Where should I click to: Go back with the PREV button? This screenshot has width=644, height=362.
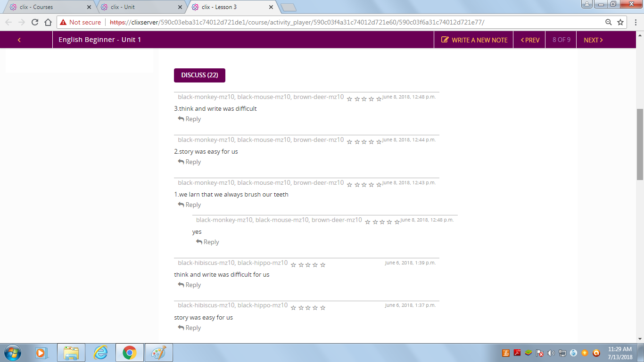tap(530, 40)
